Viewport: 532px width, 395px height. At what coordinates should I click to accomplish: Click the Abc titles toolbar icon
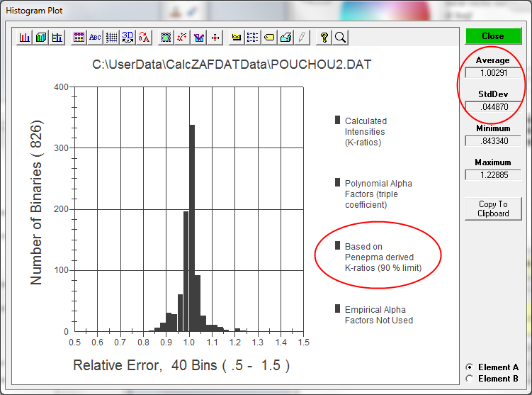[95, 38]
